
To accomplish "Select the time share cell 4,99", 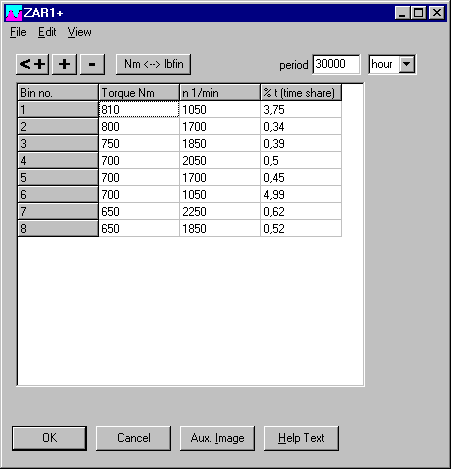I will pyautogui.click(x=301, y=194).
